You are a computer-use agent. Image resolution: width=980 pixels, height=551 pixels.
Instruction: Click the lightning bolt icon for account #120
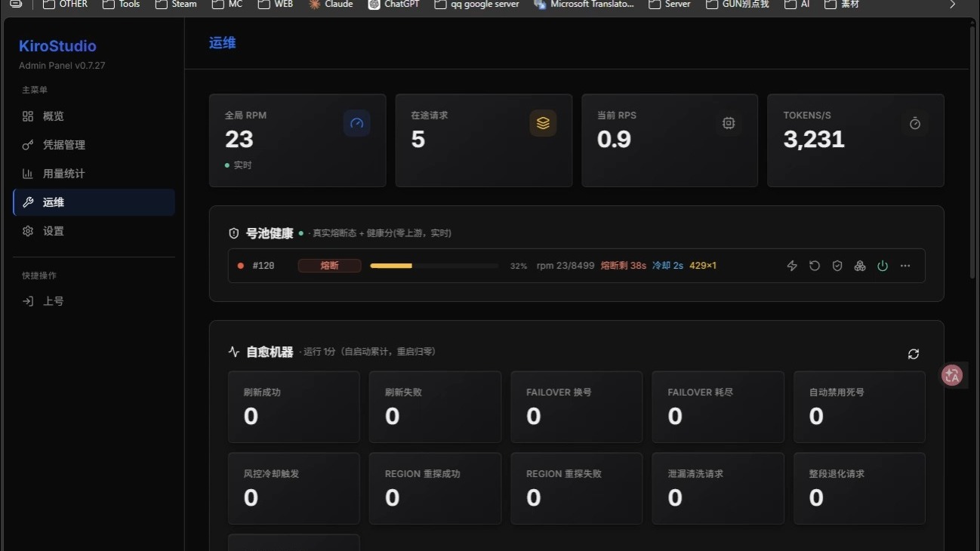pyautogui.click(x=792, y=266)
